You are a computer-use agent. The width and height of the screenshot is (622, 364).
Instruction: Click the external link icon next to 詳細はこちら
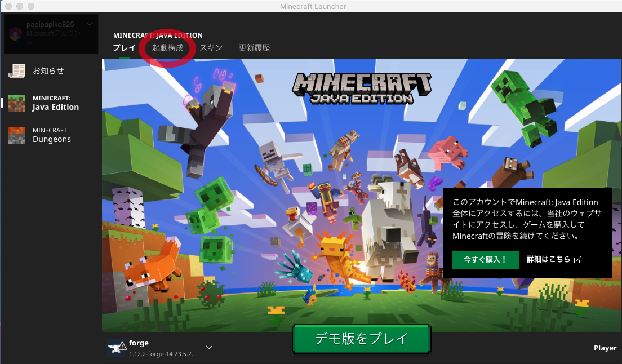pyautogui.click(x=578, y=259)
